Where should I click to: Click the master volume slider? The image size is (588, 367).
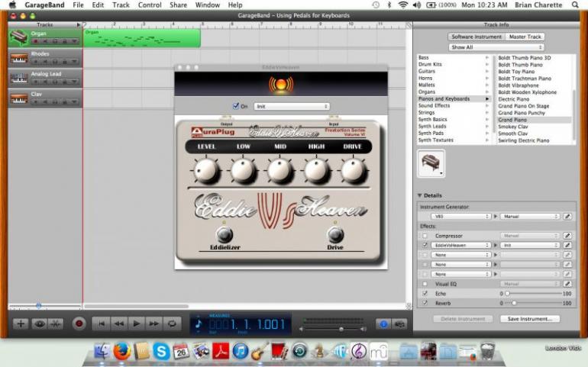click(333, 329)
